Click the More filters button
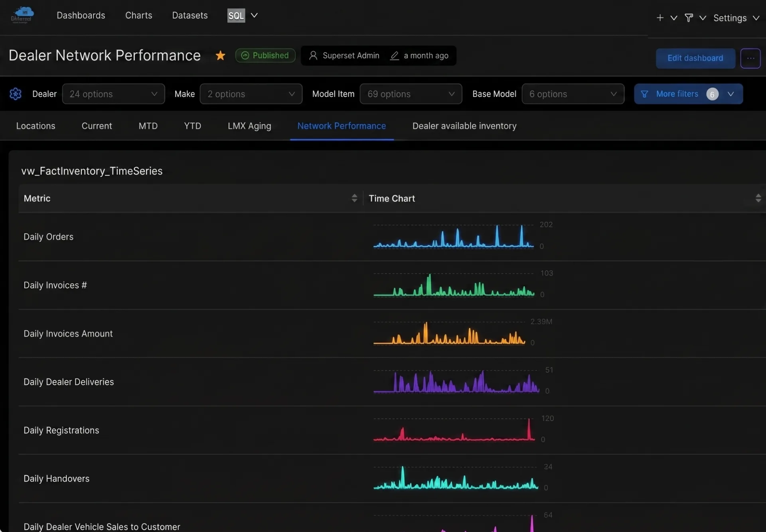The width and height of the screenshot is (766, 532). (x=688, y=94)
